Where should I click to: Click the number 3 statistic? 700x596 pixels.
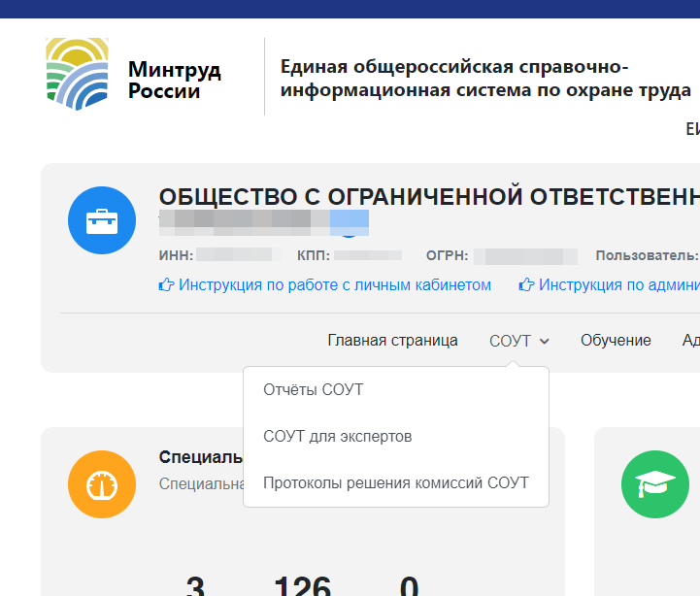(195, 585)
